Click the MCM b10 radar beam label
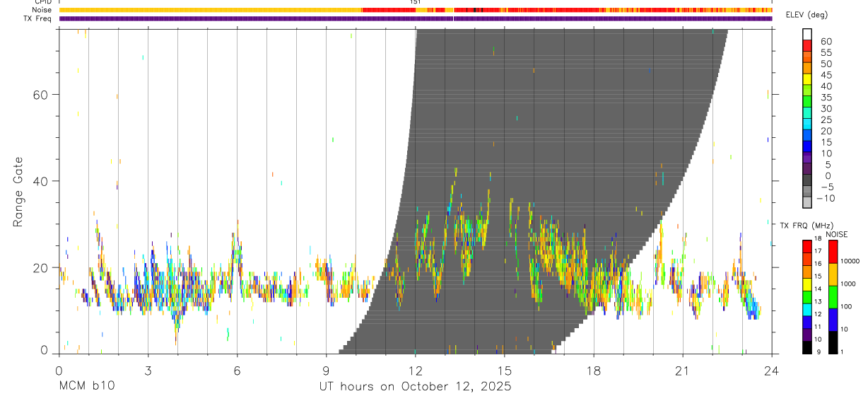 [x=86, y=387]
